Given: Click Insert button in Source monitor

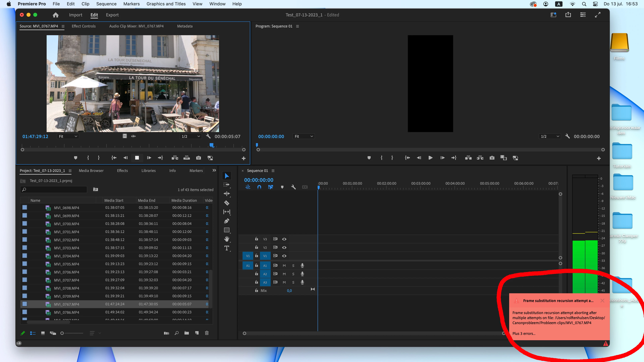Looking at the screenshot, I should click(x=175, y=158).
